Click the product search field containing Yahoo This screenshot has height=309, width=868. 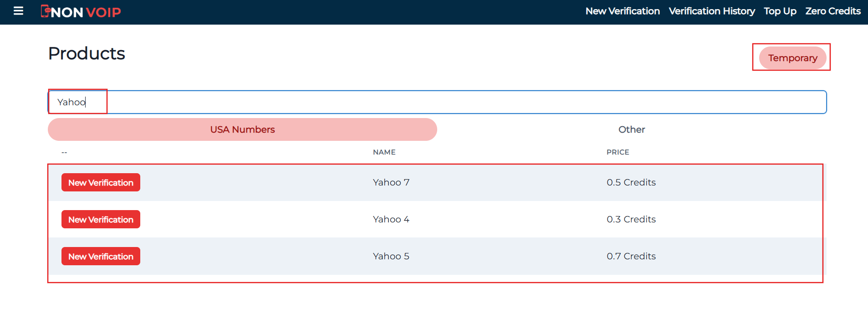coord(437,102)
